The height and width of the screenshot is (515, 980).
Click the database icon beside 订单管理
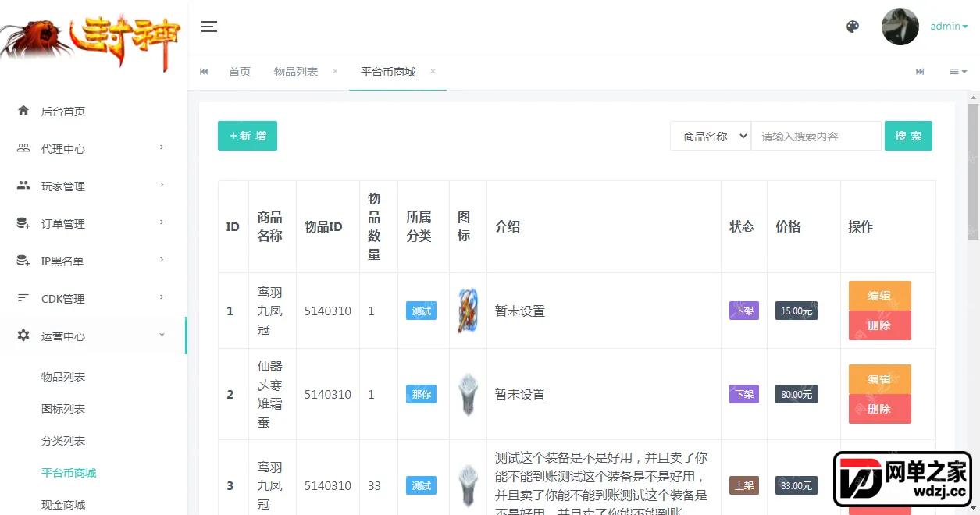point(23,223)
